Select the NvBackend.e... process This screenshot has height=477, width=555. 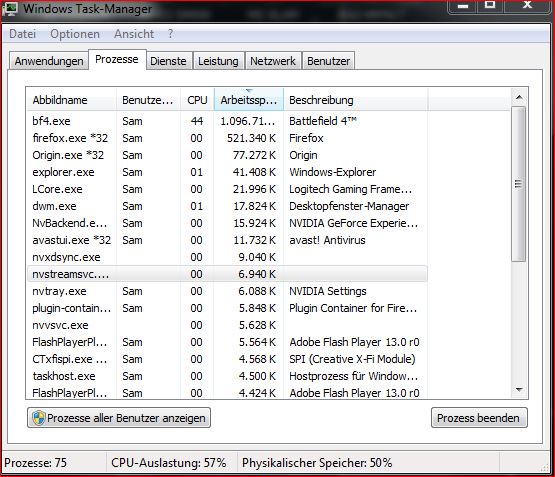point(227,223)
